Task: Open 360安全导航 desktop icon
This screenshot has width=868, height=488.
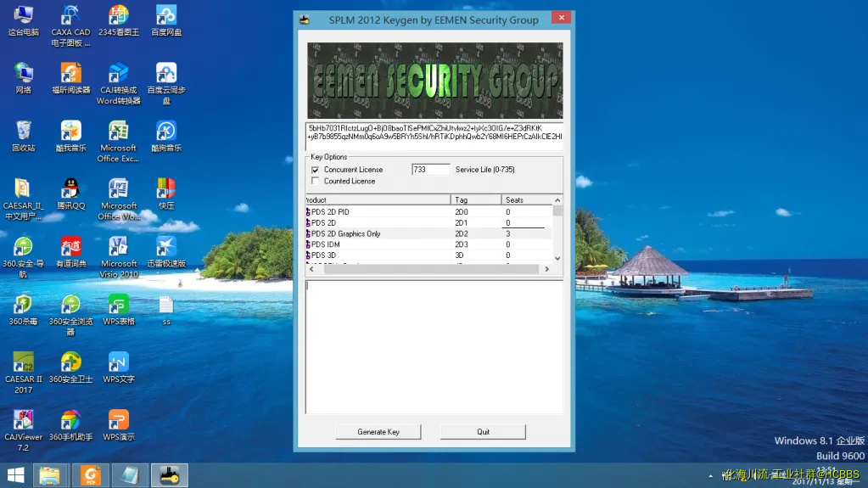Action: tap(23, 257)
